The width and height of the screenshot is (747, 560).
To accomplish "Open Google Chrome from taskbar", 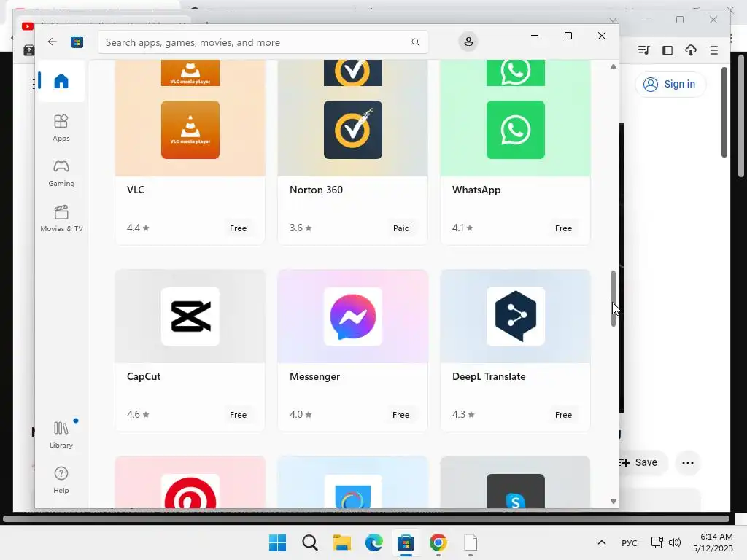I will point(438,542).
